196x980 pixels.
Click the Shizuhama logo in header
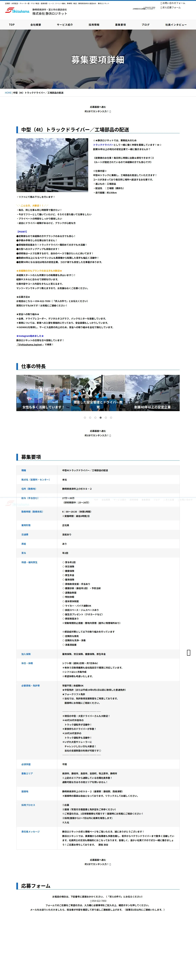coord(17,11)
